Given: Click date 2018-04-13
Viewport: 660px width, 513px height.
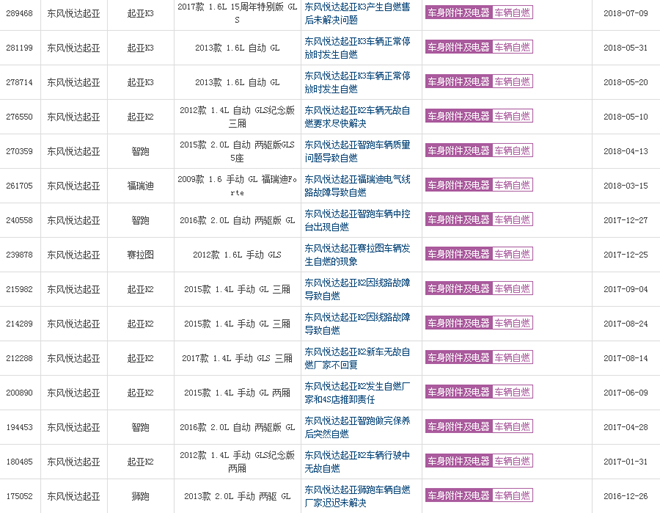Looking at the screenshot, I should tap(625, 152).
